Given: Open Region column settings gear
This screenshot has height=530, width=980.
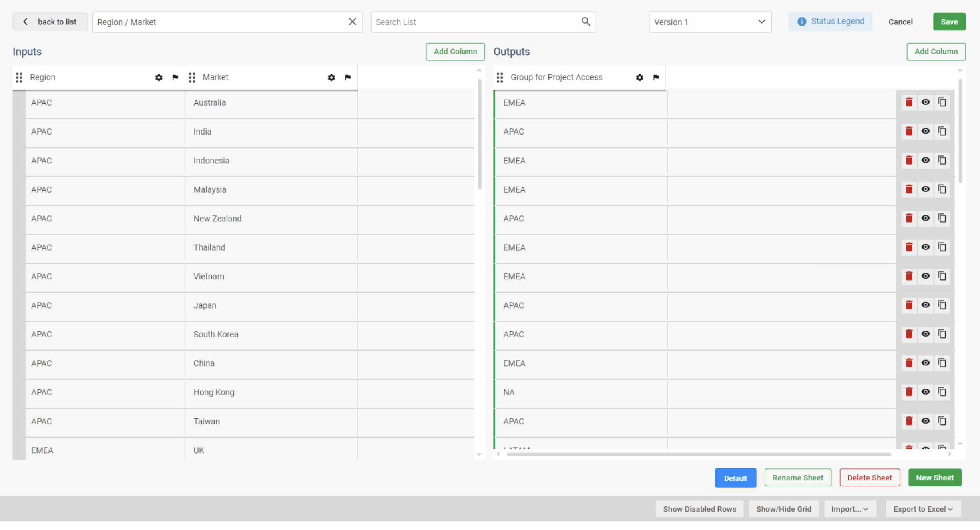Looking at the screenshot, I should (159, 78).
